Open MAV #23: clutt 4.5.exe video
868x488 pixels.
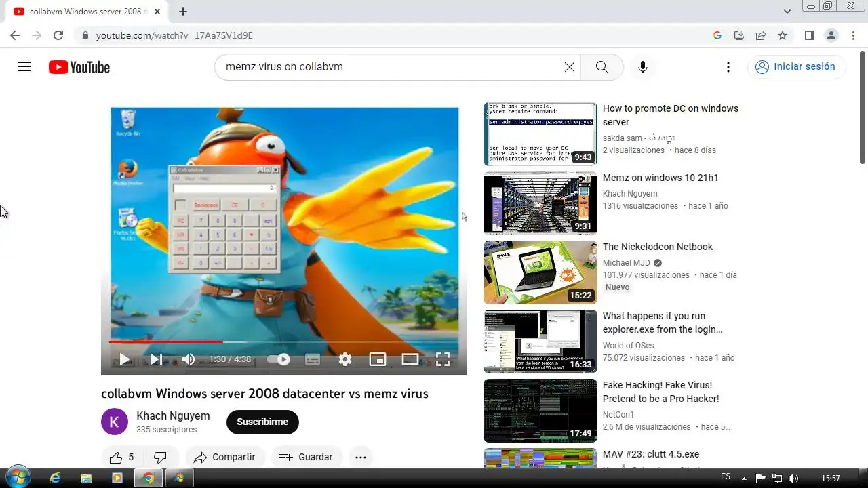click(x=651, y=454)
